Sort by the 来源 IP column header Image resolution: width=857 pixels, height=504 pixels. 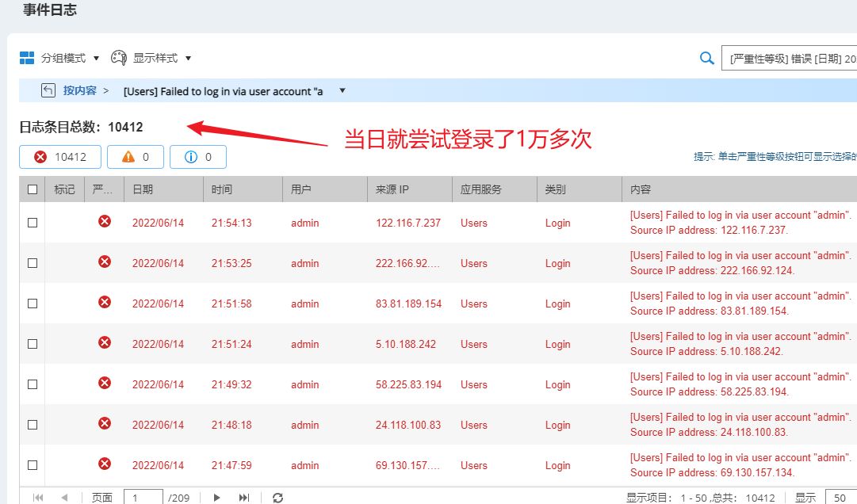click(x=392, y=189)
